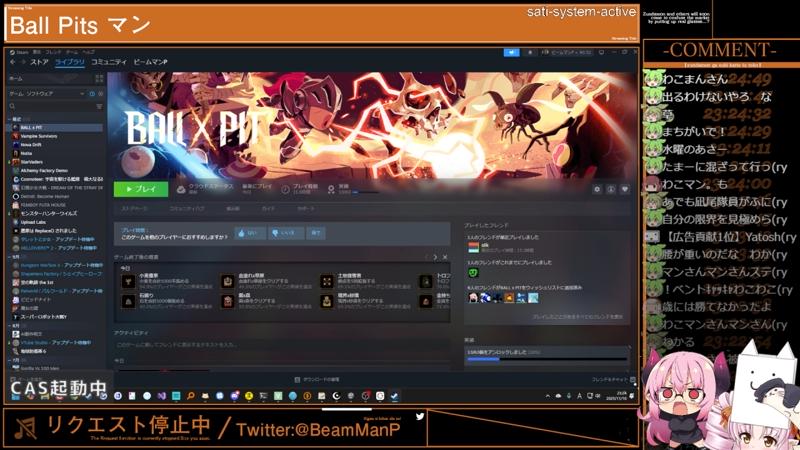800x450 pixels.
Task: Select スーパーロボット大戦Y in library list
Action: click(x=56, y=317)
